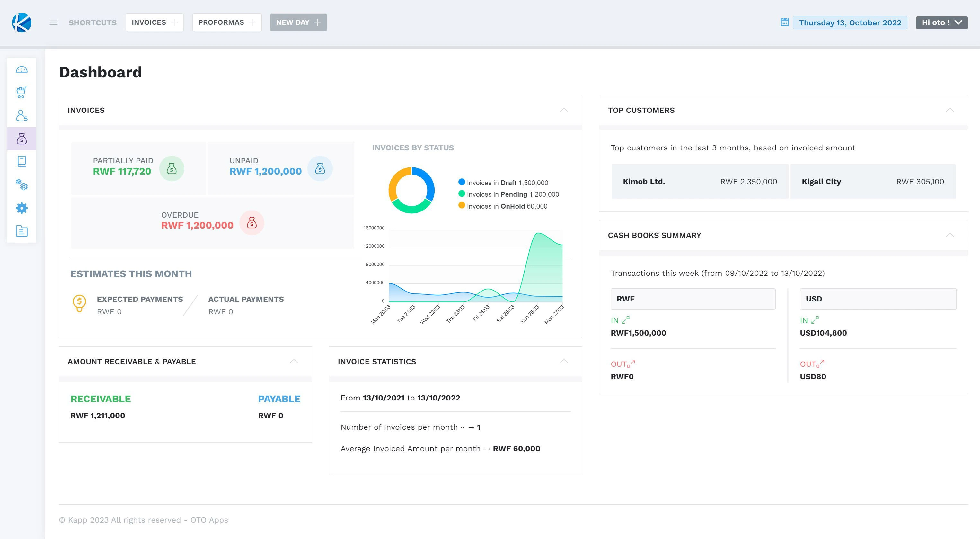Open the Shortcuts menu
The width and height of the screenshot is (980, 539).
point(93,22)
